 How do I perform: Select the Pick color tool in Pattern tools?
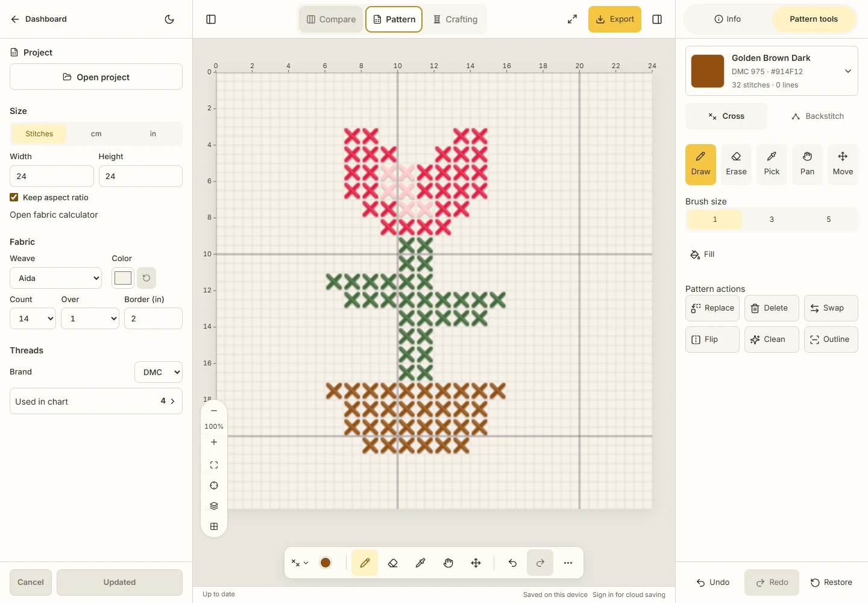coord(772,164)
